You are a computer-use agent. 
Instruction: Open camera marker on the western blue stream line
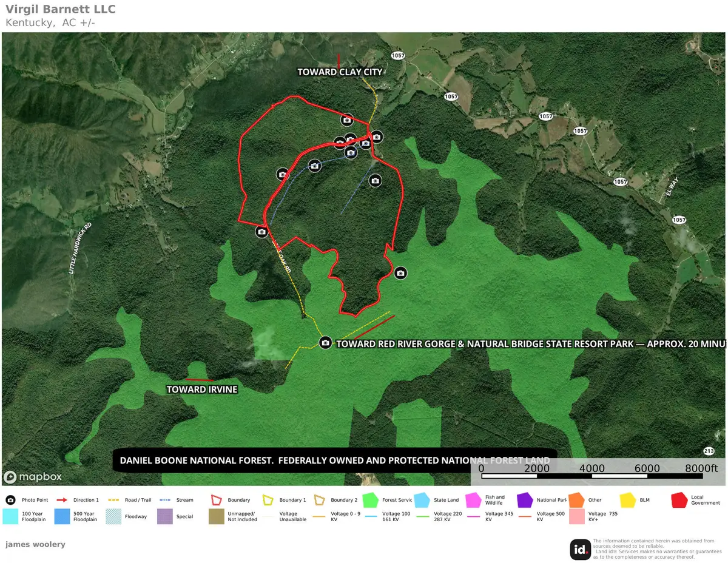point(314,165)
